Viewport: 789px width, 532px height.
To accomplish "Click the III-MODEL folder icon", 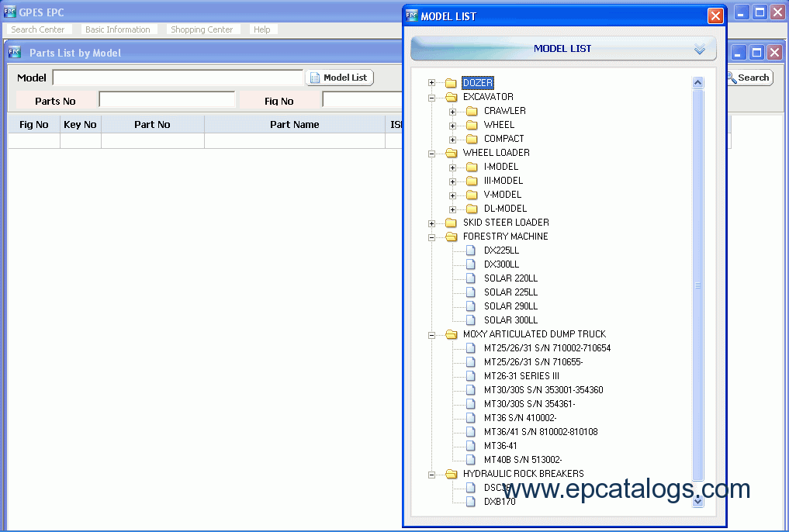I will pos(472,181).
